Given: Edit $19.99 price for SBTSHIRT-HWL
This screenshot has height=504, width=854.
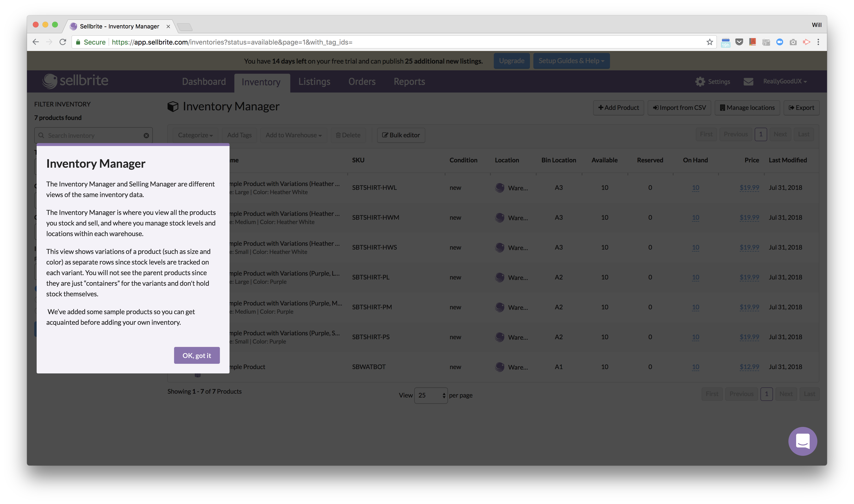Looking at the screenshot, I should [x=749, y=187].
